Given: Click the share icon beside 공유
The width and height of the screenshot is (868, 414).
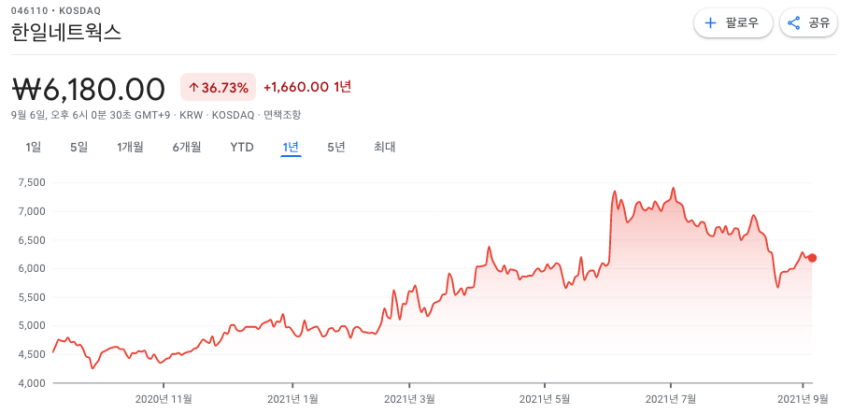Looking at the screenshot, I should point(793,23).
